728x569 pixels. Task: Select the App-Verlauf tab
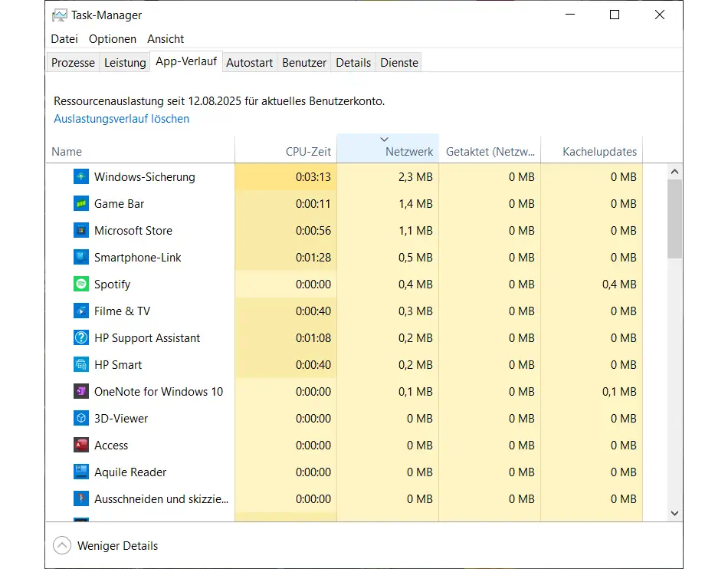pyautogui.click(x=186, y=61)
